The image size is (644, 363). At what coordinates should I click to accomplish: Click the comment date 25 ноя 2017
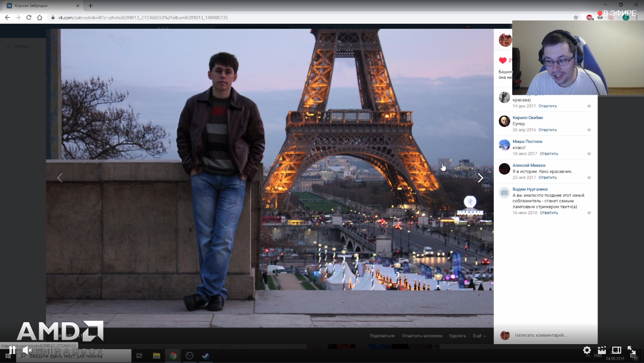point(524,178)
